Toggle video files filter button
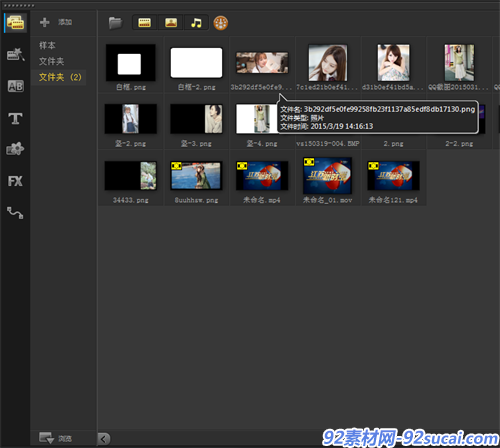Screen dimensions: 500x448 [x=144, y=23]
